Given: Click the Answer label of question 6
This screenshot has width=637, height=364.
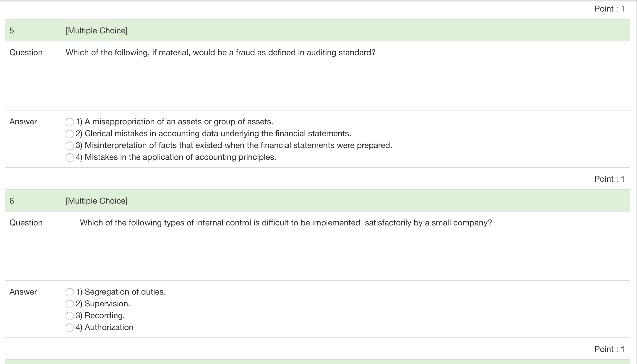Looking at the screenshot, I should click(23, 292).
